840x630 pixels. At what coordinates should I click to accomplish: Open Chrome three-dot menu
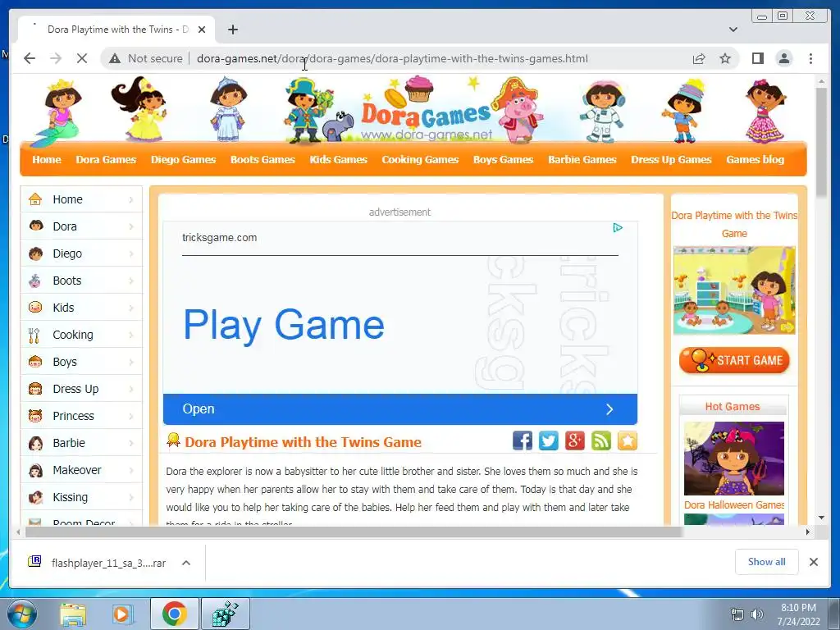tap(810, 58)
